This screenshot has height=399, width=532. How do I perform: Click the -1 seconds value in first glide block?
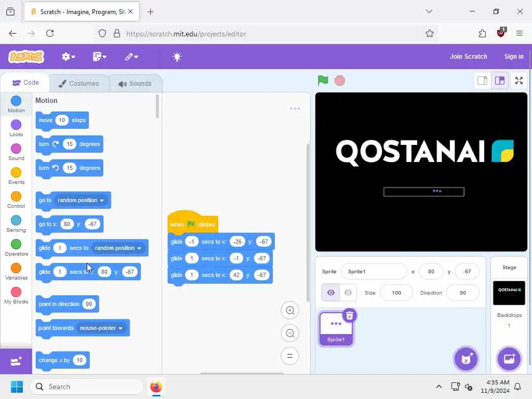click(x=192, y=242)
